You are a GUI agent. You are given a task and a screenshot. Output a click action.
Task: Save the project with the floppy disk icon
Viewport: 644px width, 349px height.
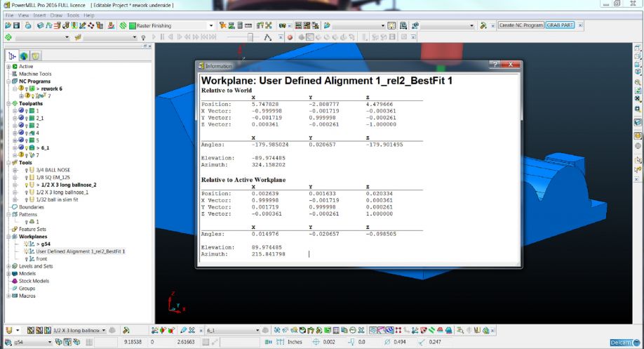(16, 25)
